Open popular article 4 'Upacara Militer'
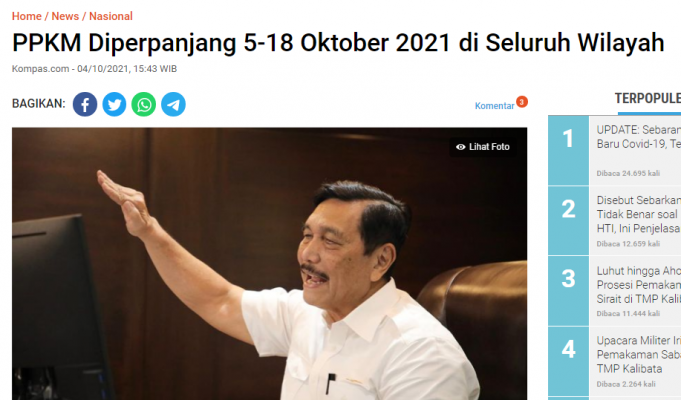This screenshot has width=681, height=400. [638, 354]
